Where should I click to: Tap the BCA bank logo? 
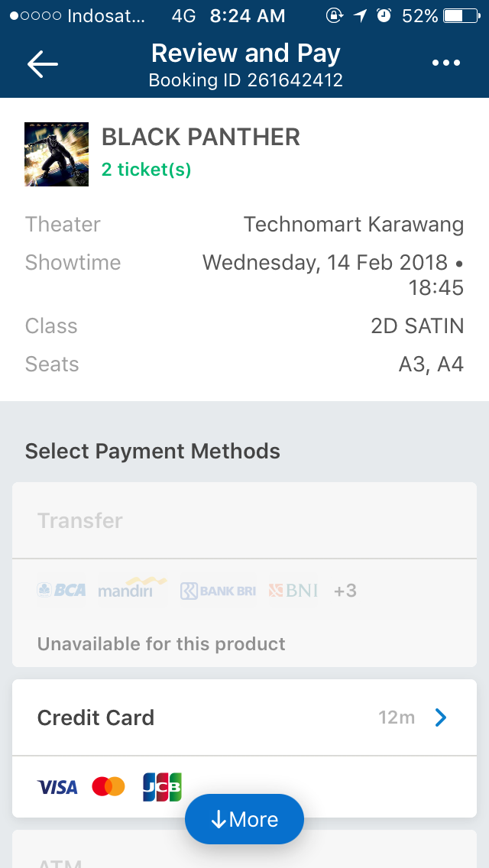coord(62,590)
